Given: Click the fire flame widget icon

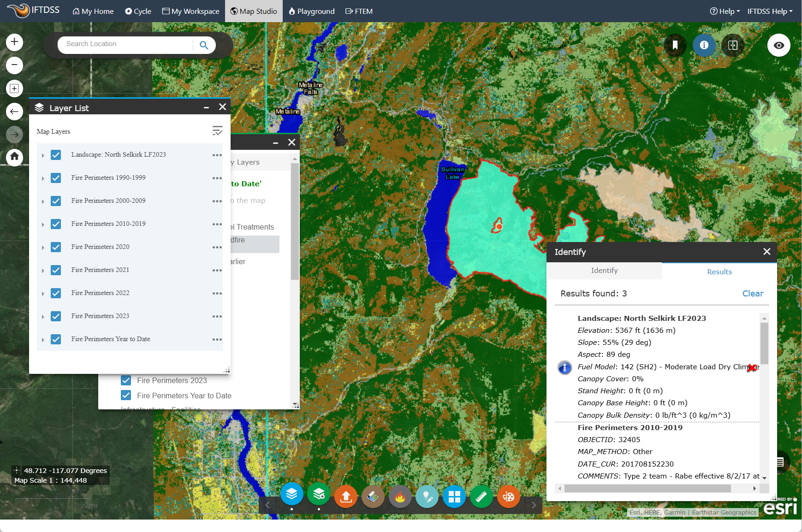Looking at the screenshot, I should tap(400, 497).
